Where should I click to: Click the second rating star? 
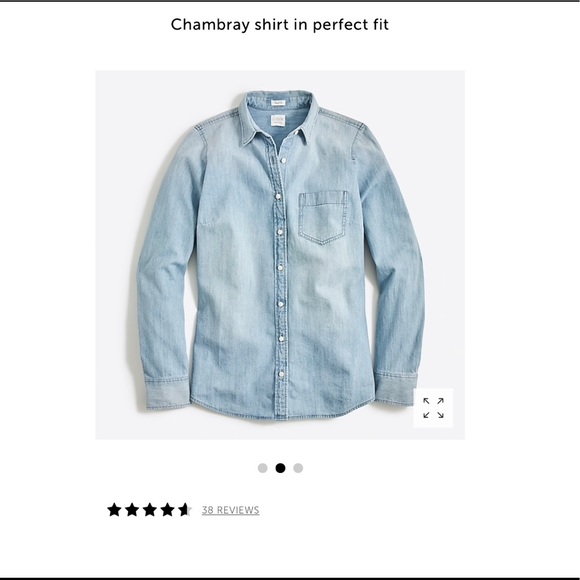132,510
